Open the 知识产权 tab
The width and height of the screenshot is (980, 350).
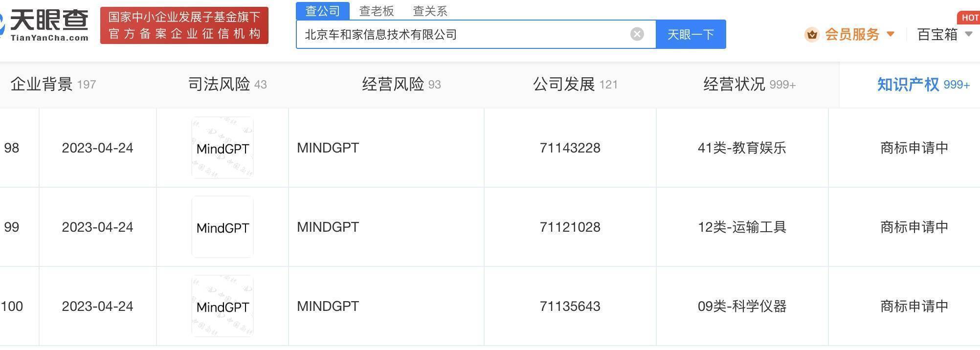point(923,85)
